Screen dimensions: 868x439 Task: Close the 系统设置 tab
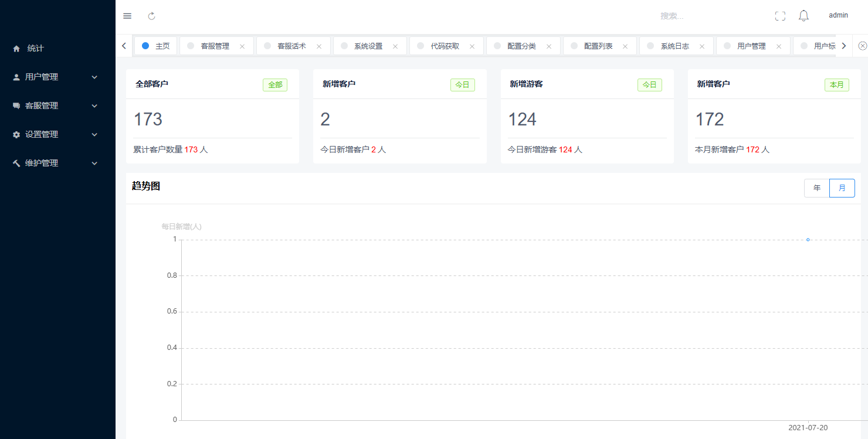395,46
